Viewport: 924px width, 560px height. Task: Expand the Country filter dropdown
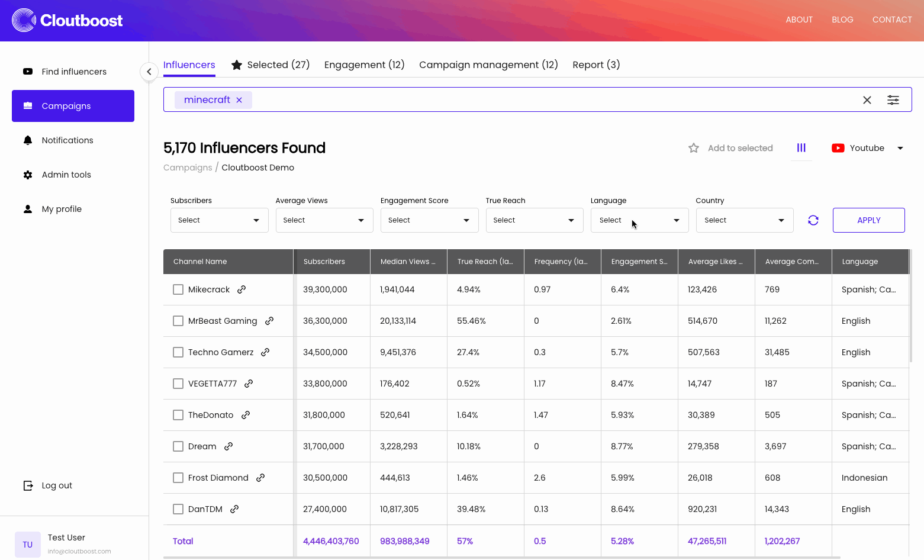pyautogui.click(x=745, y=220)
